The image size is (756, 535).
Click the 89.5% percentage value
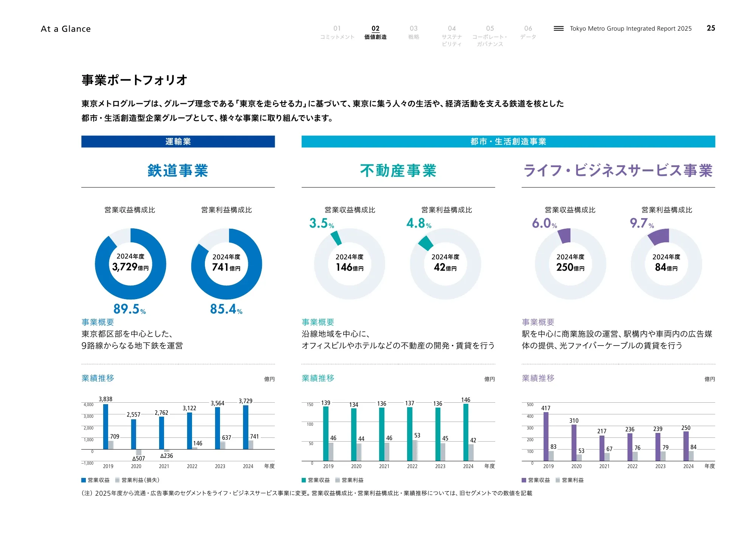[130, 309]
